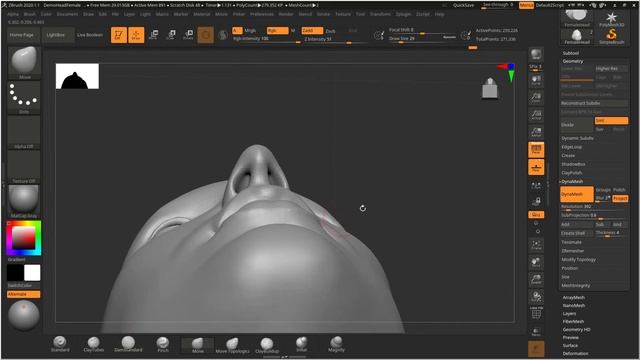Select the Move gizmo toolbar icon
Screen dimensions: 640x360
[154, 35]
